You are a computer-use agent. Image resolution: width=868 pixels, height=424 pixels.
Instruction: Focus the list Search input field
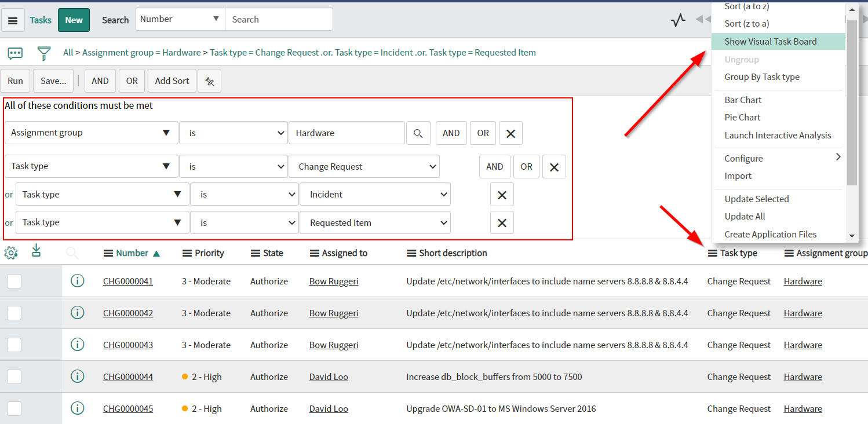[x=279, y=19]
